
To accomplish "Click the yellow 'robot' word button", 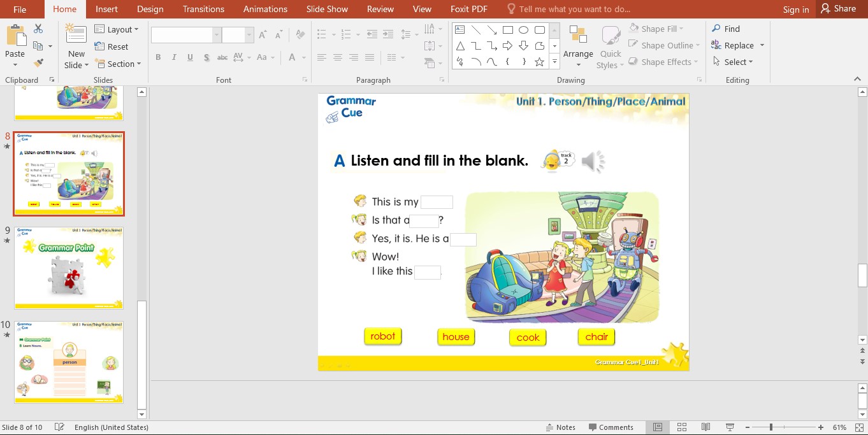I will tap(382, 336).
